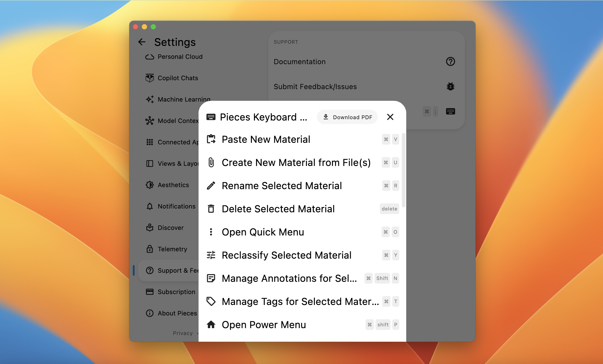Click the Privacy link at sidebar bottom
The image size is (603, 364).
coord(183,333)
